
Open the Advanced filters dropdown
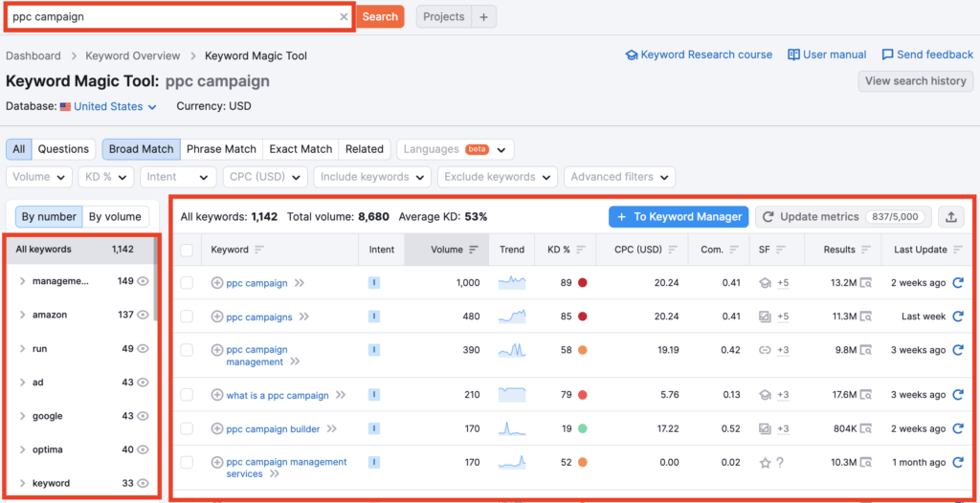click(x=619, y=177)
